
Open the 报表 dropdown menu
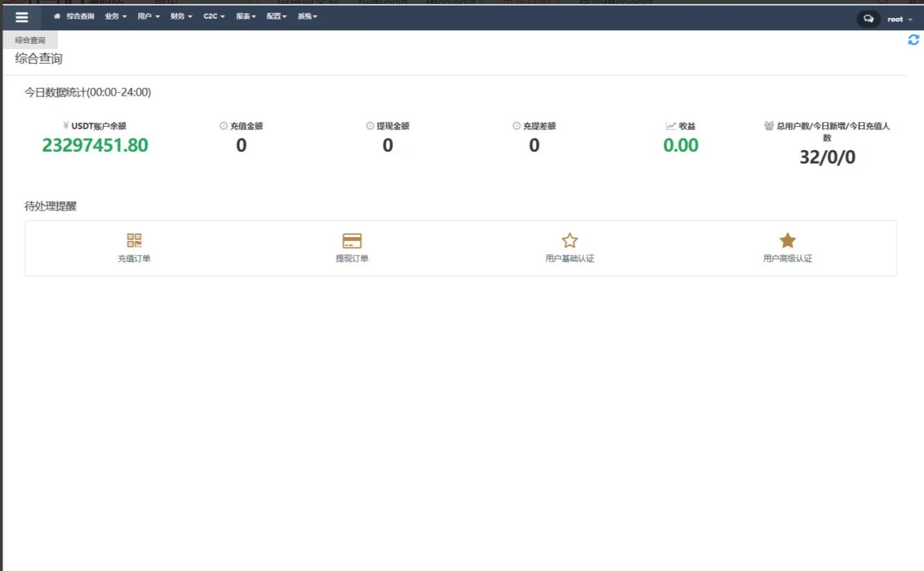tap(246, 17)
